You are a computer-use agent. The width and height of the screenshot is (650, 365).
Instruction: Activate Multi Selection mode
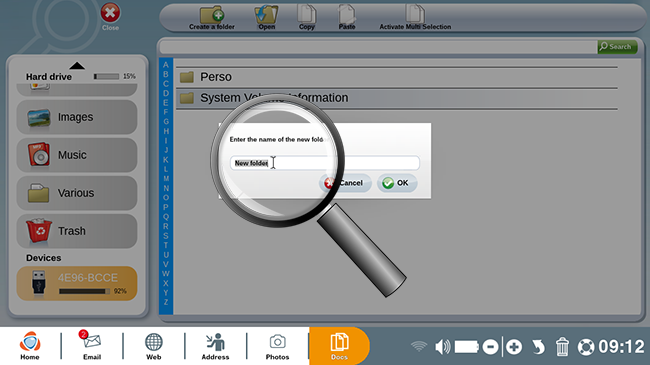[x=415, y=17]
